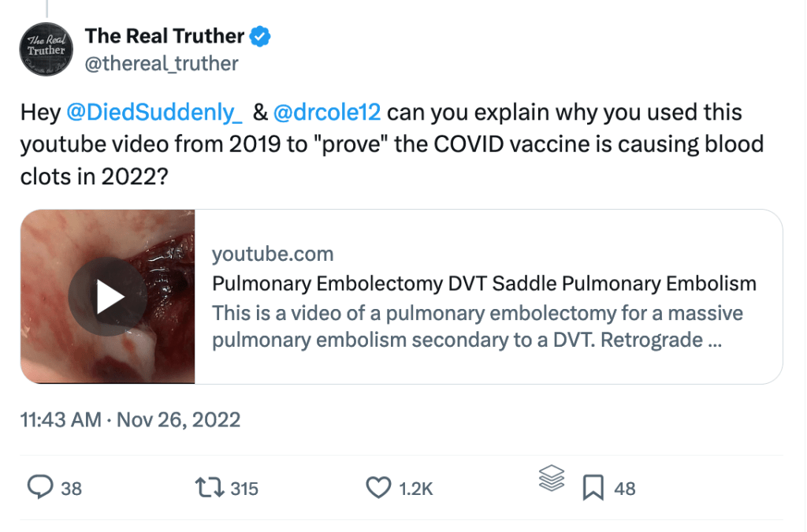Viewport: 807px width, 532px height.
Task: Like the tweet with the heart icon
Action: [379, 488]
